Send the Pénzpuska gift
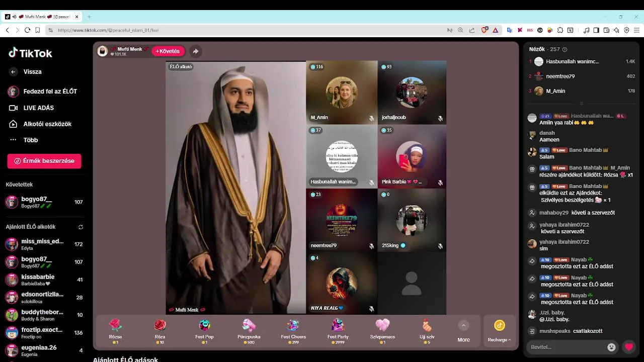 click(x=249, y=331)
